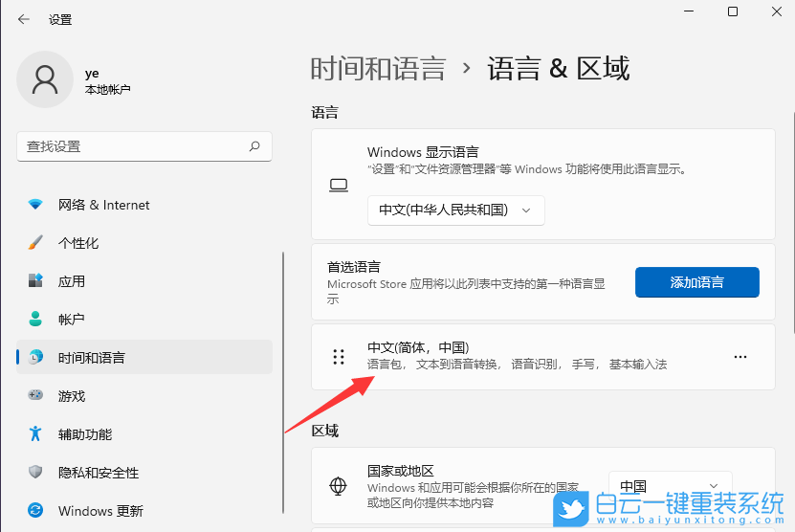This screenshot has height=532, width=795.
Task: Click the magnifier icon in 查找设置
Action: click(254, 146)
